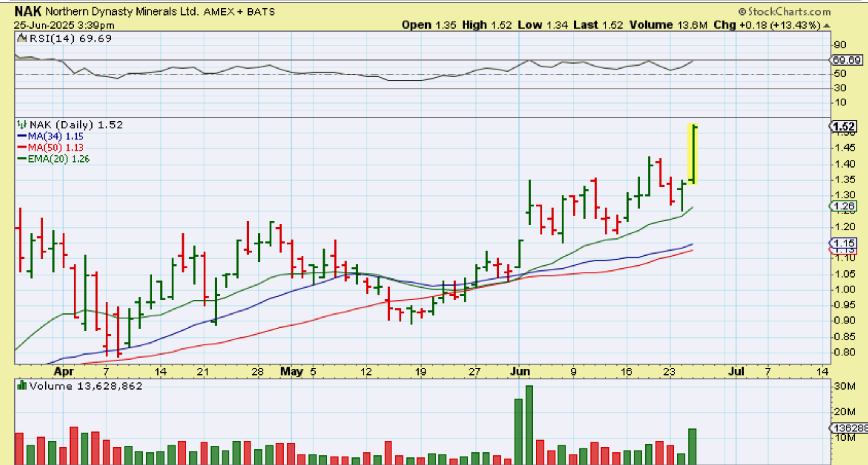
Task: Click the 1.26 EMA value tag
Action: pos(844,206)
